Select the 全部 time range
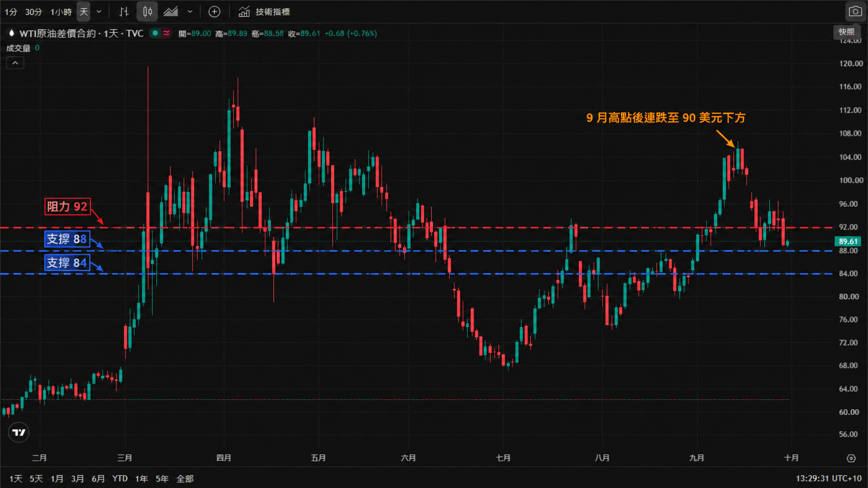Screen dimensions: 868x488 [x=185, y=479]
